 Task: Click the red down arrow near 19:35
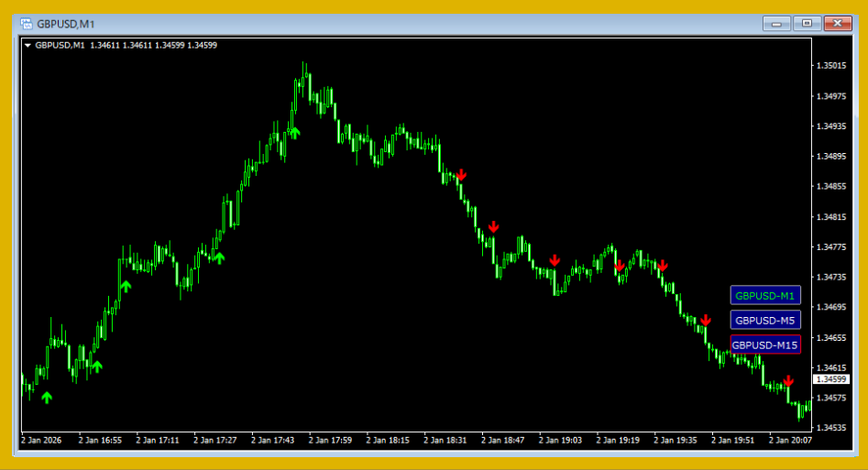(663, 267)
